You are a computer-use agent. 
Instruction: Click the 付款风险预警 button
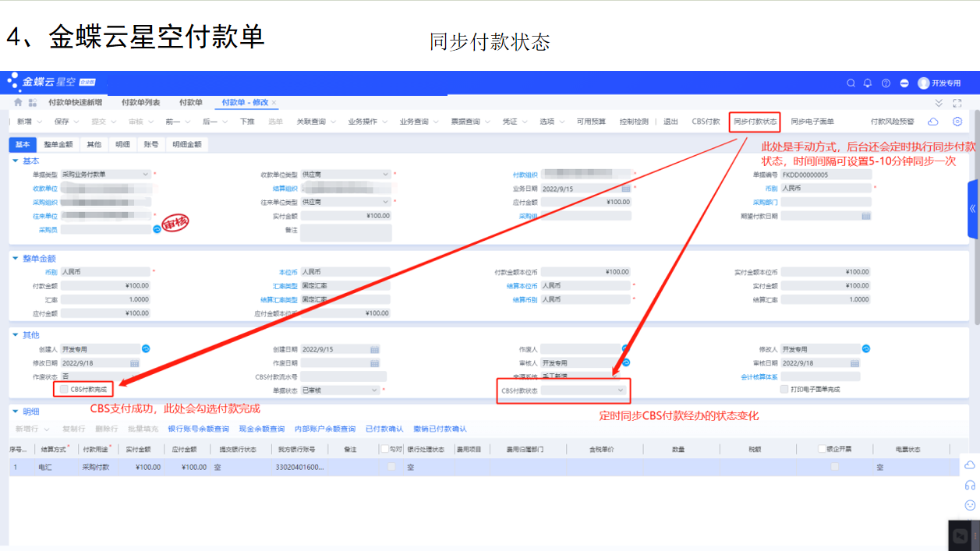892,122
